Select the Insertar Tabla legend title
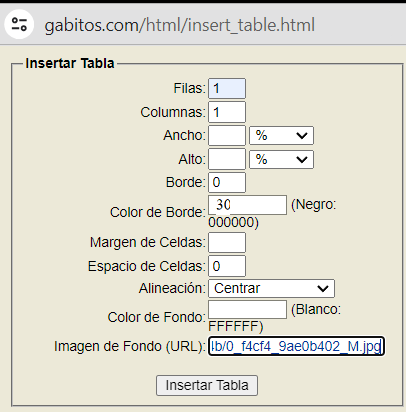Viewport: 406px width, 412px height. tap(70, 63)
